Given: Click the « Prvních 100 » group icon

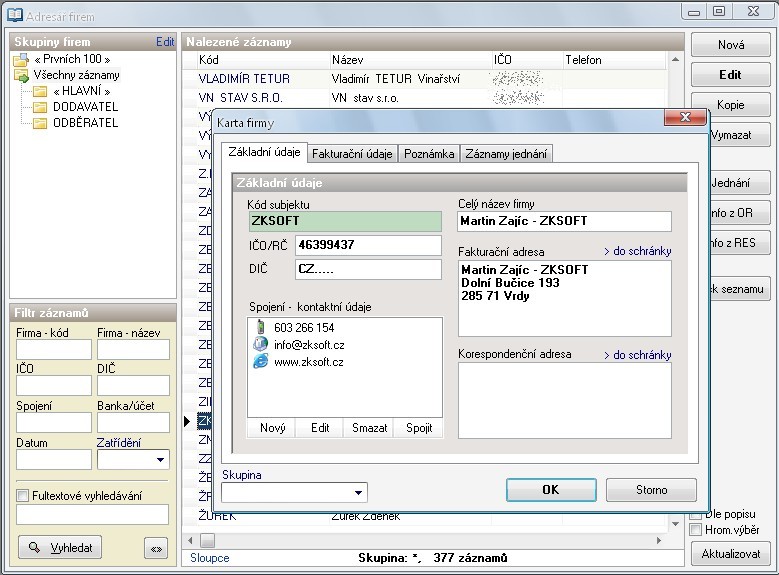Looking at the screenshot, I should click(x=21, y=60).
